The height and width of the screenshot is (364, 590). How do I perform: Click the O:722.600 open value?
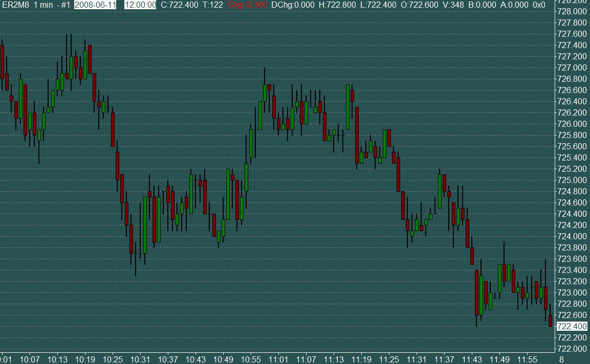pos(420,5)
